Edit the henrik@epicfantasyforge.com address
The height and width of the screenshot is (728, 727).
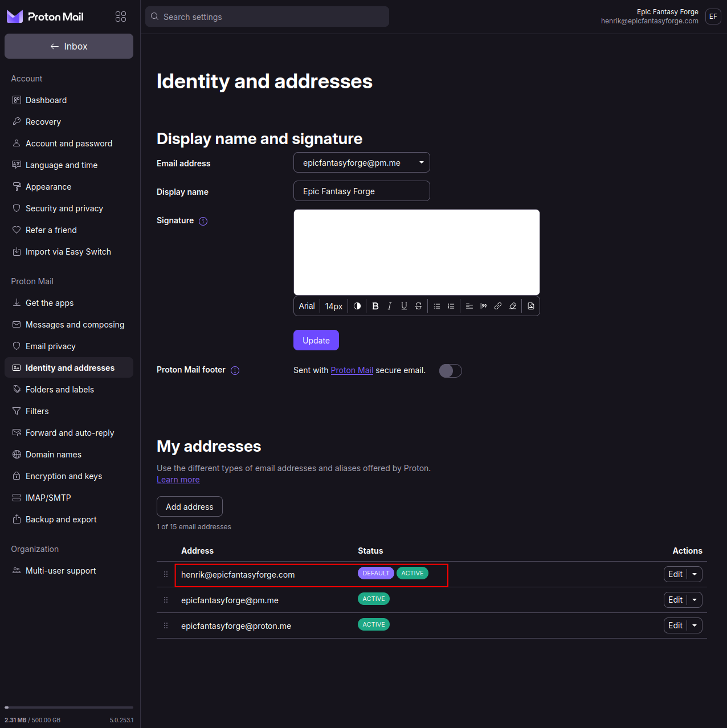pyautogui.click(x=675, y=574)
